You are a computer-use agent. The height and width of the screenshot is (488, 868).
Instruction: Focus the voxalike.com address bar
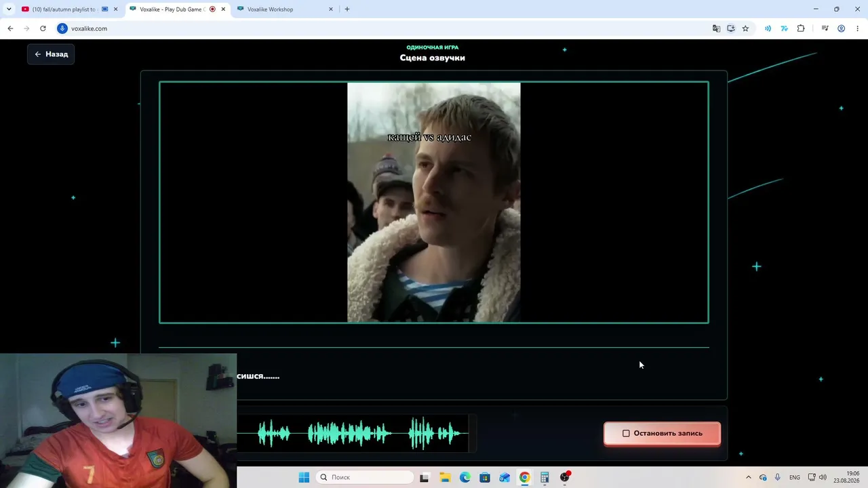point(380,28)
